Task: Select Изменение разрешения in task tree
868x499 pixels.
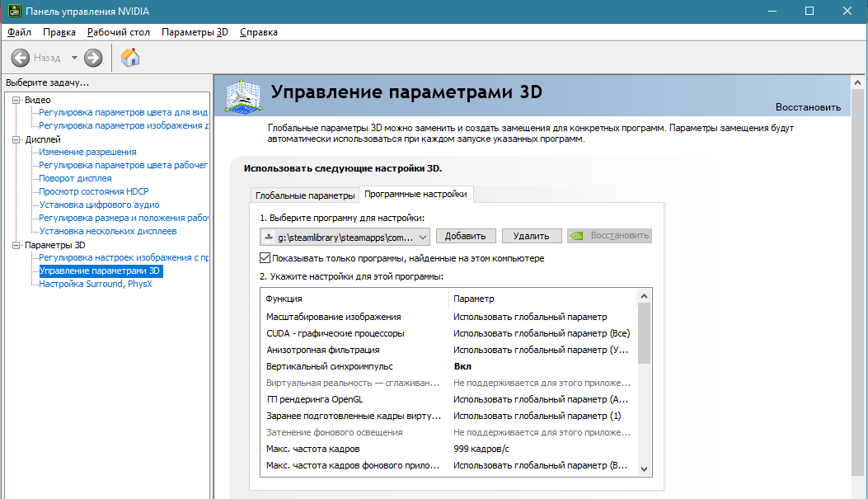Action: coord(87,152)
